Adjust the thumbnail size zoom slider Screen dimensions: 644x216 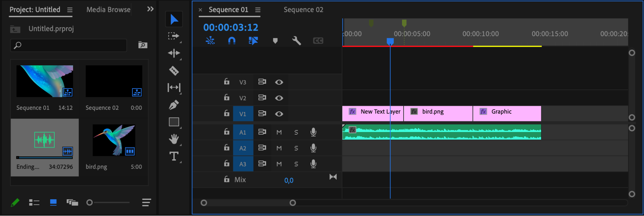90,202
